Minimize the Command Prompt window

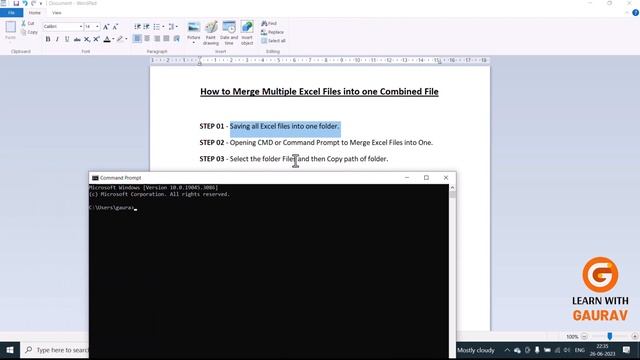coord(407,178)
